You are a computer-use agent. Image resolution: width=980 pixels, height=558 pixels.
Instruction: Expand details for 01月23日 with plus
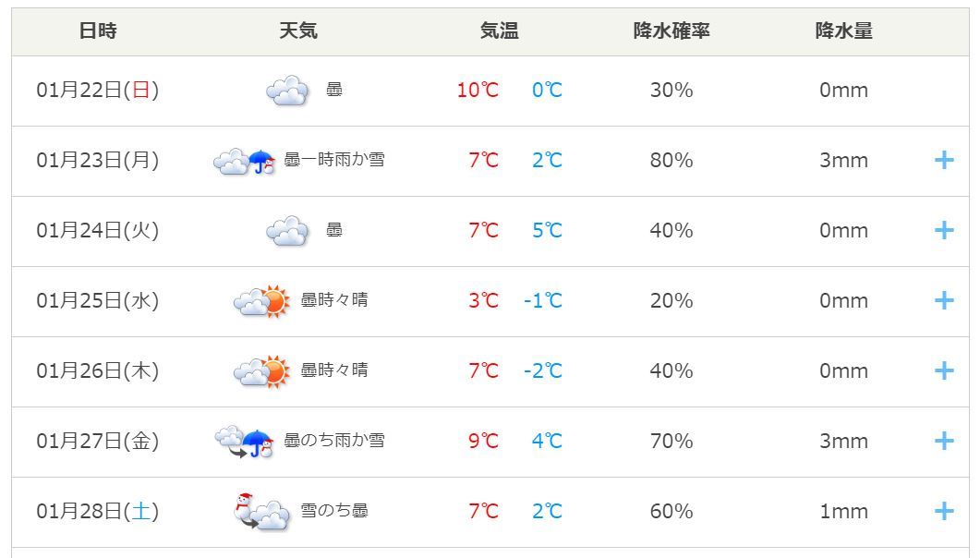tap(943, 161)
